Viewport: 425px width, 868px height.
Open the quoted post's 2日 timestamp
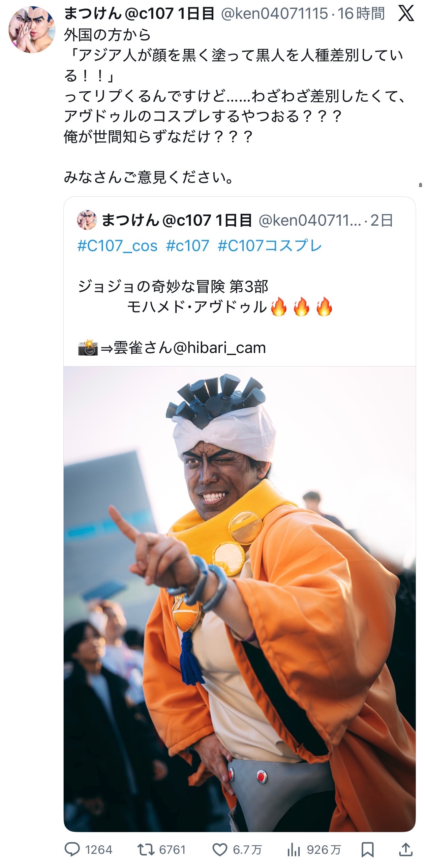pyautogui.click(x=381, y=220)
